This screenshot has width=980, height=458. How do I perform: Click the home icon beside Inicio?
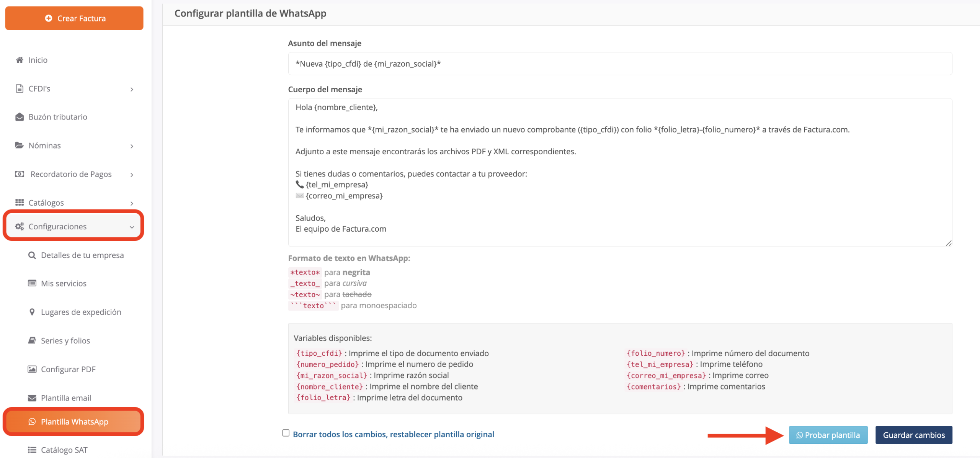coord(20,60)
